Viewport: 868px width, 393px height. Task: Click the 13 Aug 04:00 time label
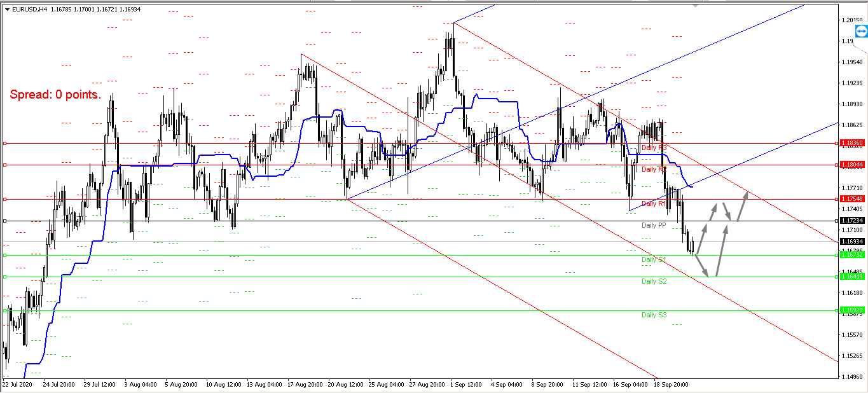coord(264,385)
